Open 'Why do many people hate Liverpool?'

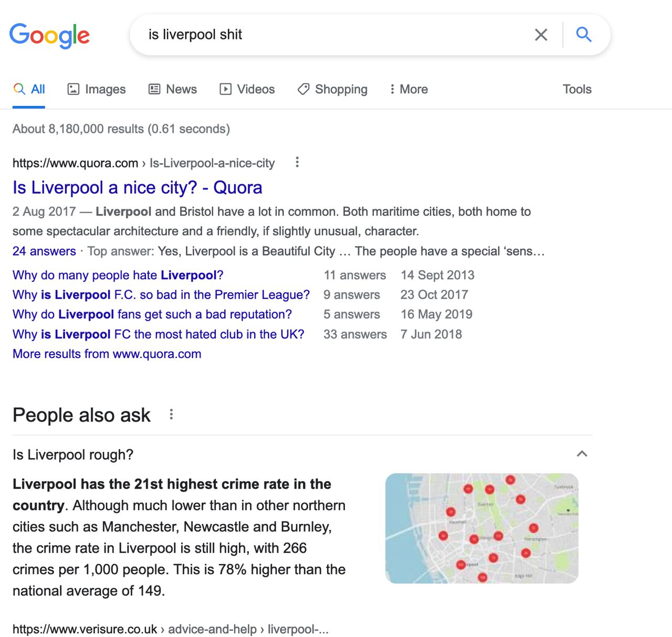[118, 275]
